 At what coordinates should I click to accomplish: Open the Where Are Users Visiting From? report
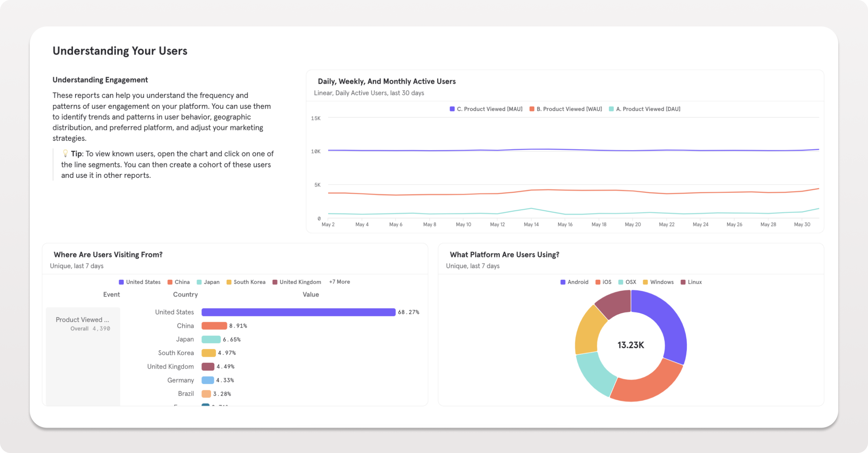pos(108,254)
